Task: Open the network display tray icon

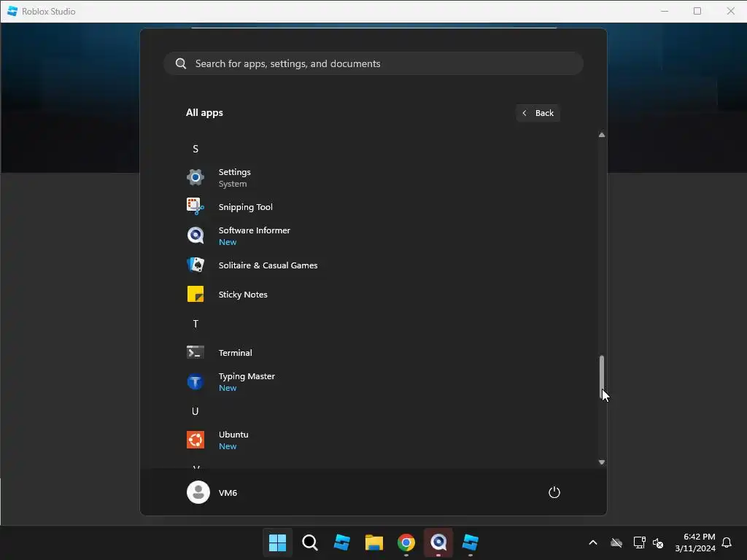Action: coord(639,542)
